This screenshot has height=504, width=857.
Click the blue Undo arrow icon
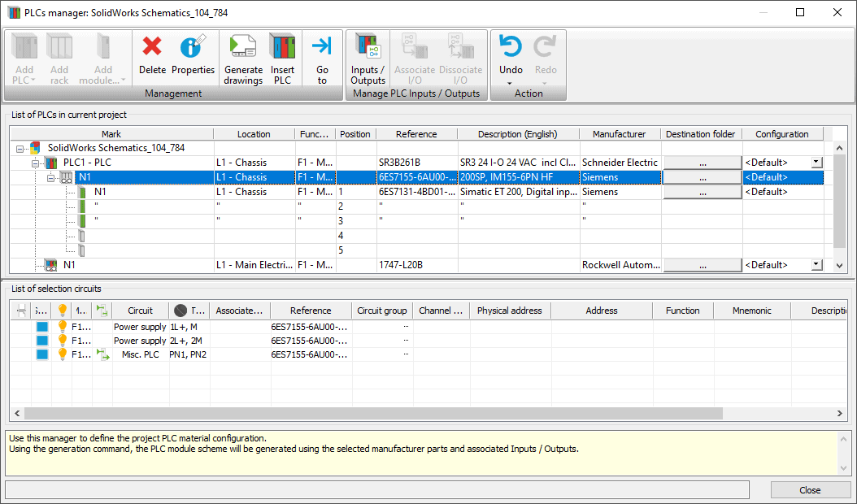511,46
